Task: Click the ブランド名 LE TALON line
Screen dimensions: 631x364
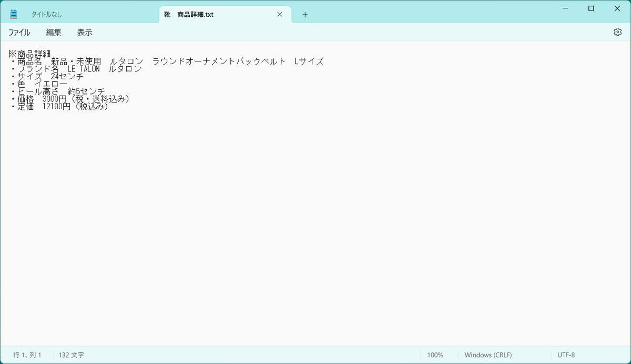Action: [x=75, y=69]
